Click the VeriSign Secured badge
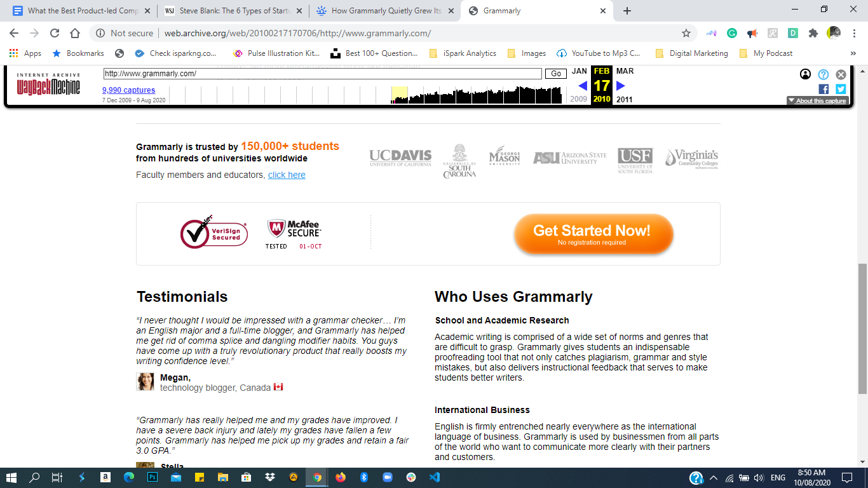Viewport: 868px width, 488px height. point(214,233)
